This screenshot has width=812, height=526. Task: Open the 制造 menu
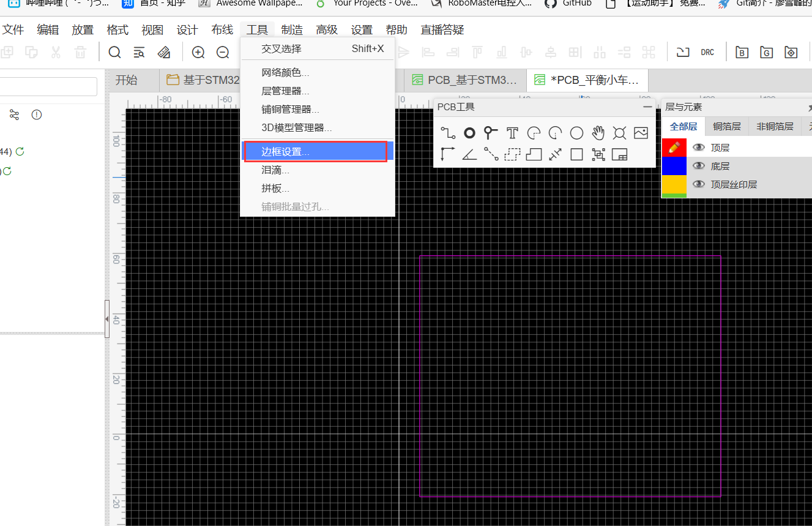(x=292, y=29)
